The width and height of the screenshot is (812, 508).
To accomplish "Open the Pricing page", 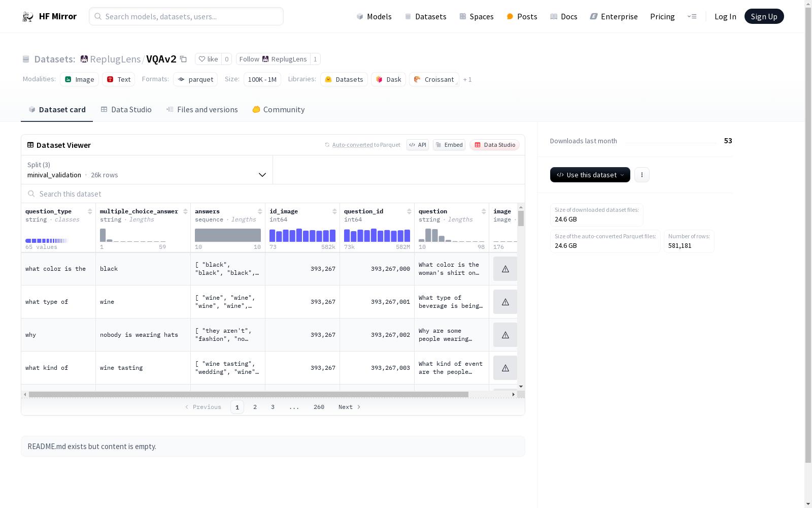I will click(662, 16).
